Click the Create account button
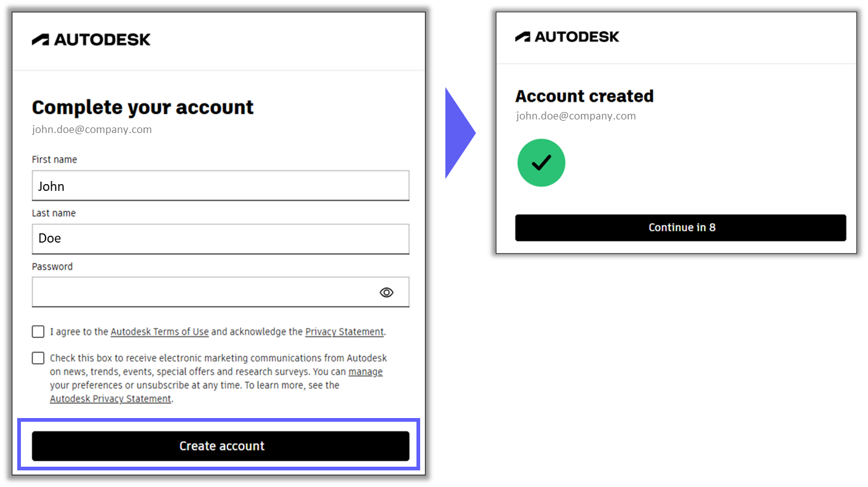The width and height of the screenshot is (868, 487). pos(220,446)
